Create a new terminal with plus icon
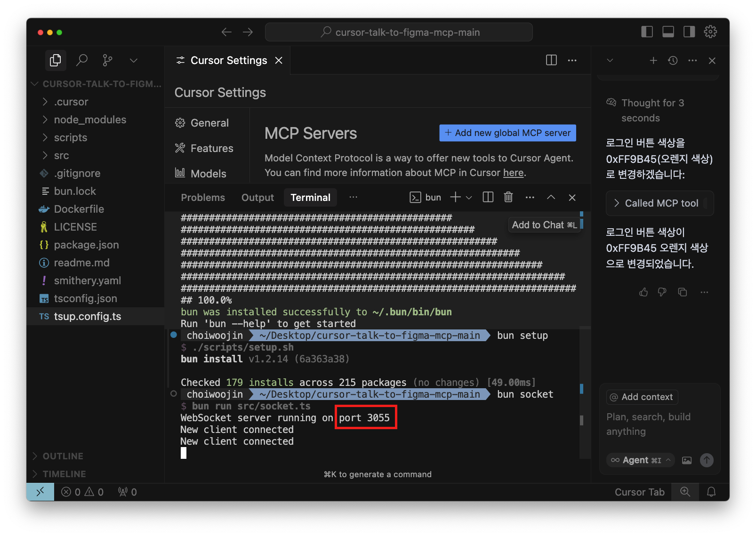The width and height of the screenshot is (756, 536). coord(455,197)
